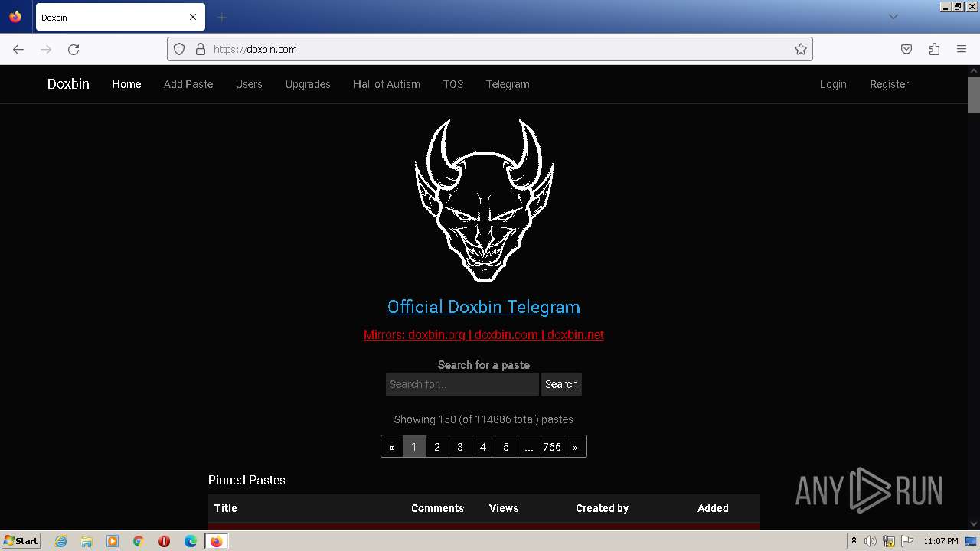Go back using the browser back arrow
The width and height of the screenshot is (980, 551).
tap(18, 49)
